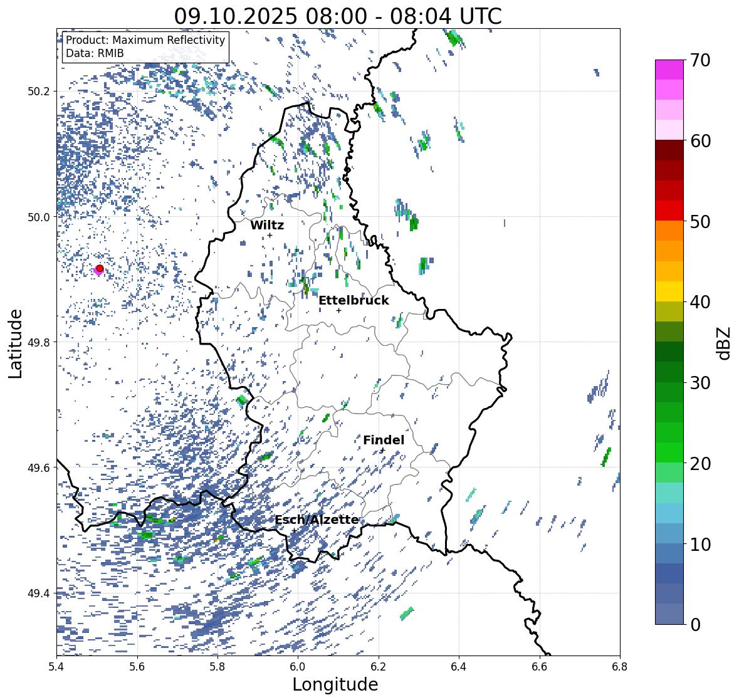Pick the magenta swatch at colorbar top
This screenshot has height=700, width=739.
(669, 70)
